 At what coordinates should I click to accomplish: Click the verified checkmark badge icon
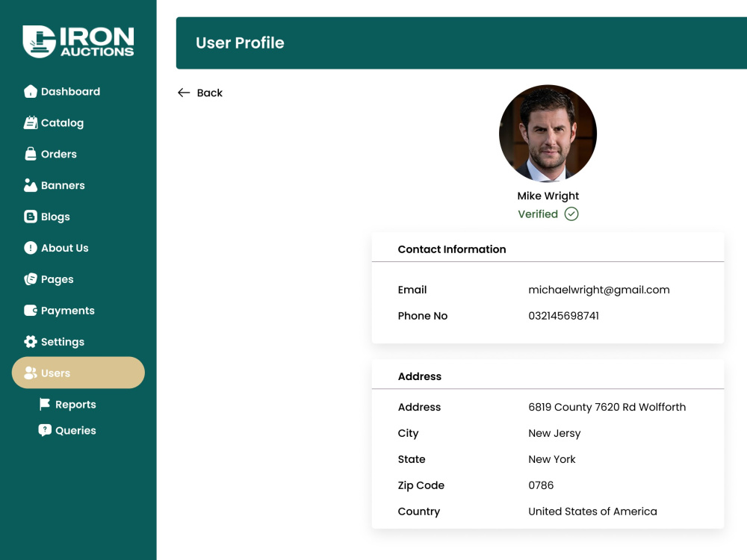(x=571, y=214)
